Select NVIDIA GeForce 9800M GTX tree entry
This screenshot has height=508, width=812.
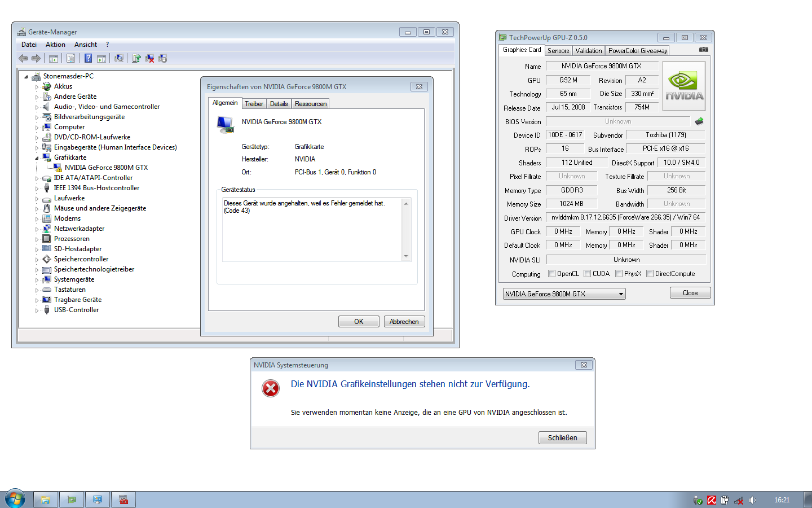[106, 168]
